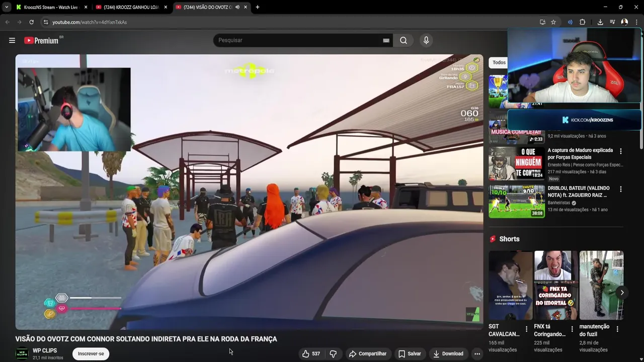Close the KroozzNS Stream tab
Screen dimensions: 644x362
[x=86, y=7]
